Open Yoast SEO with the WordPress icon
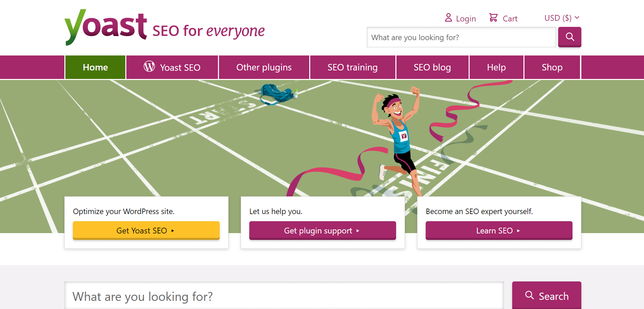Viewport: 644px width, 309px height. pyautogui.click(x=172, y=67)
